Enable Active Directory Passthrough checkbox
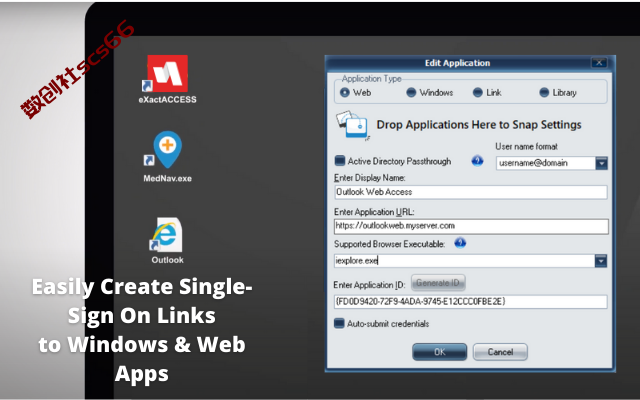Viewport: 640px width, 400px height. [340, 161]
